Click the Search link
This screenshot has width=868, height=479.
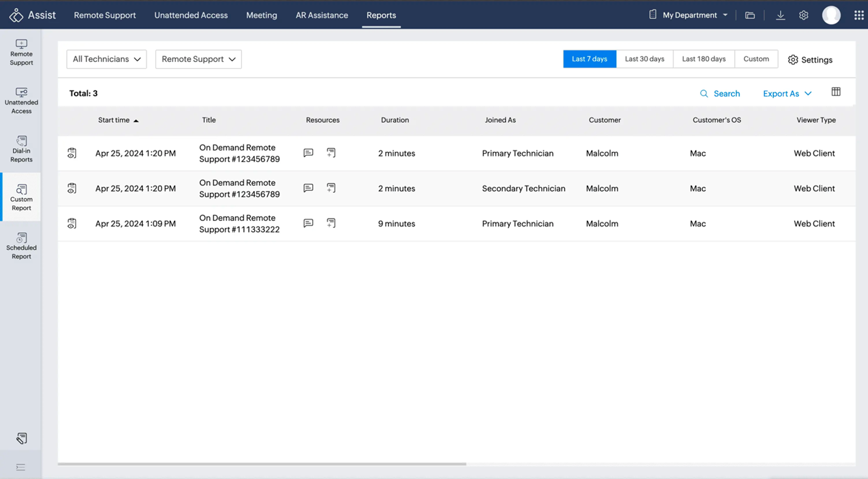720,93
